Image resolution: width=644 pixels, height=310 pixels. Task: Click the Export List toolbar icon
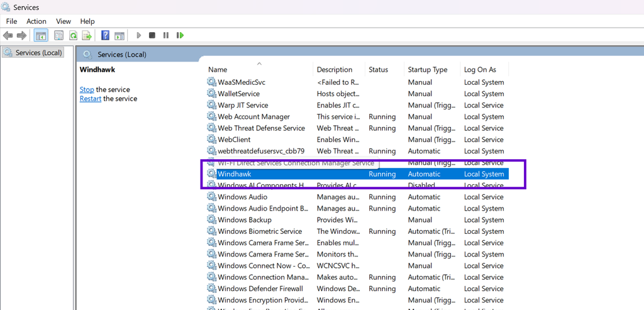tap(87, 35)
